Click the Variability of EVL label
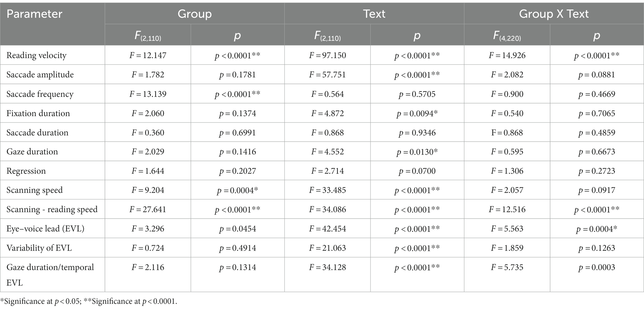 pyautogui.click(x=39, y=248)
